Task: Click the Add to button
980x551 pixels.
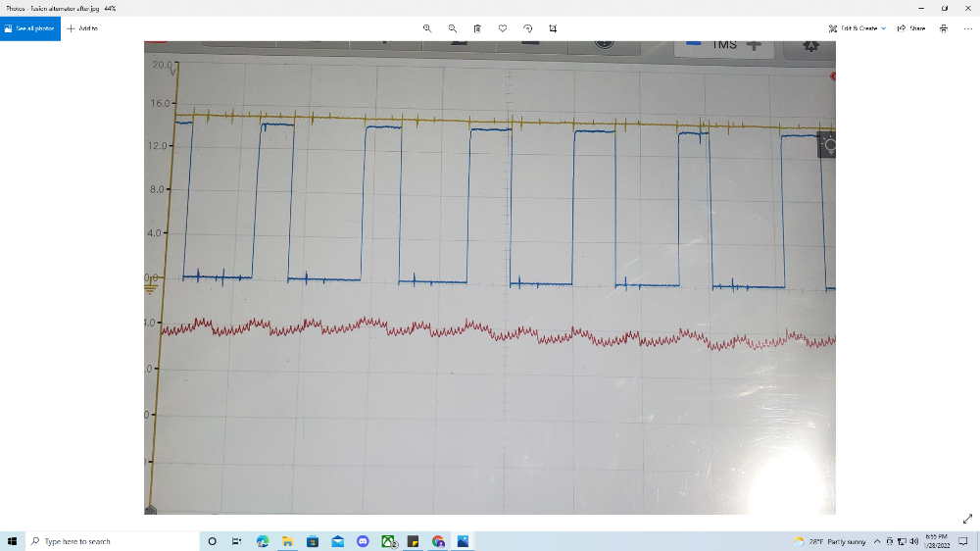Action: [x=82, y=28]
